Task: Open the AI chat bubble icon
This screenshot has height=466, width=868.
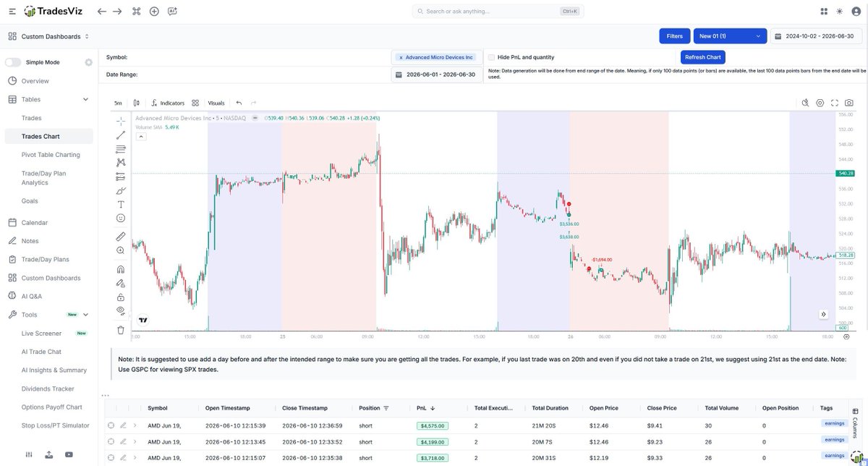Action: click(x=172, y=12)
